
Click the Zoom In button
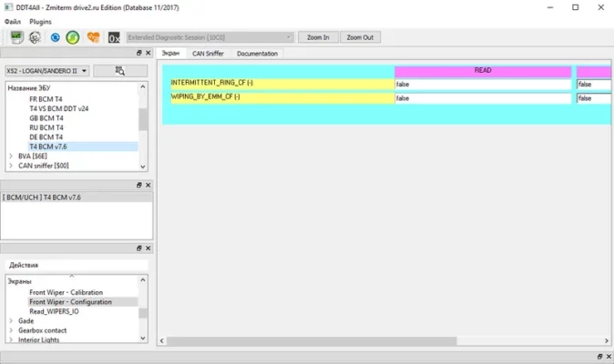click(x=318, y=37)
